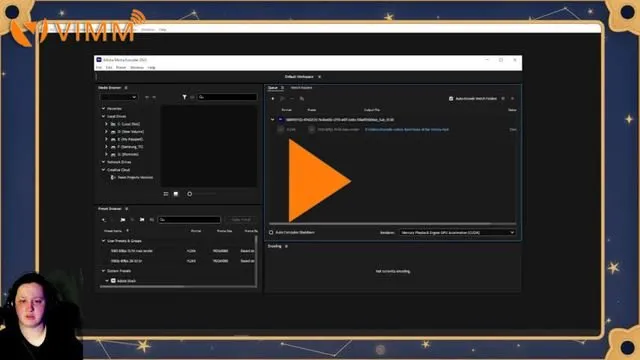
Task: Click the Start Queue play icon
Action: point(282,98)
